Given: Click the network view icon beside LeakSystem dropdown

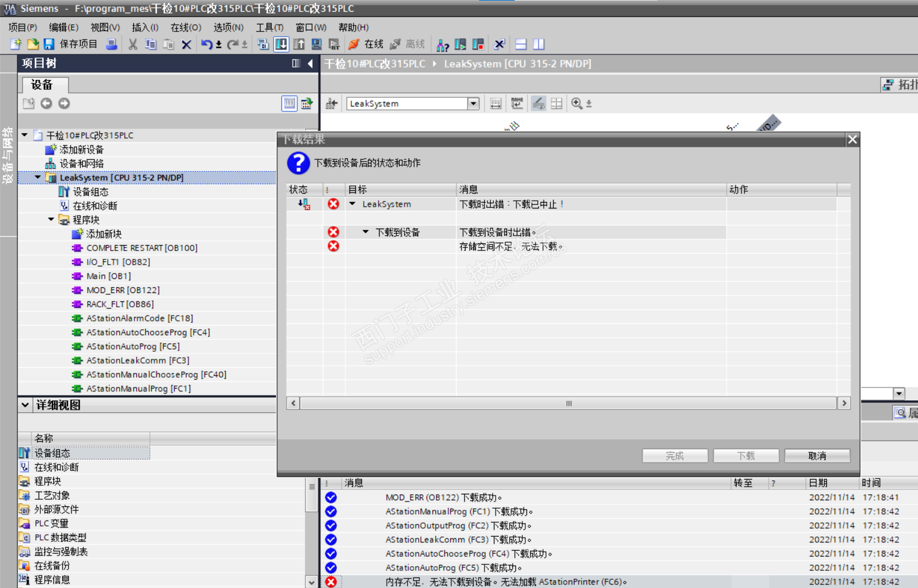Looking at the screenshot, I should (332, 104).
